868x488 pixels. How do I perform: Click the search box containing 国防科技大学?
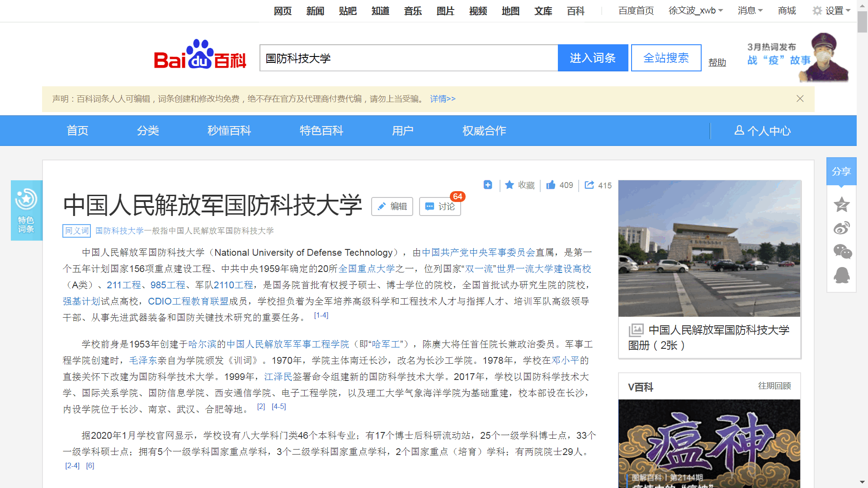[x=408, y=58]
